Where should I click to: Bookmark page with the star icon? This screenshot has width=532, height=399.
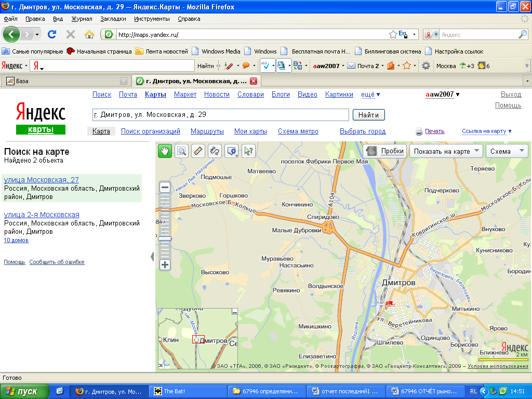click(x=393, y=34)
